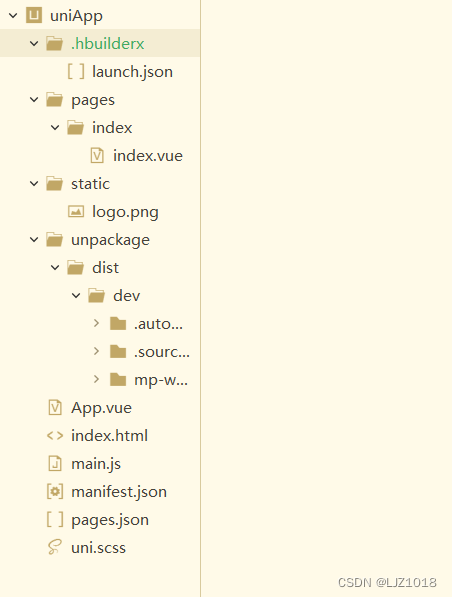Click the main.js file icon
This screenshot has width=452, height=597.
(55, 464)
